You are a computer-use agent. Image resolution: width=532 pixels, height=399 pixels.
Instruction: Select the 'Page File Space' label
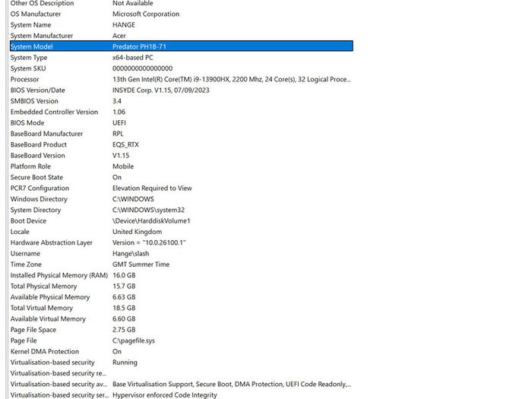[x=33, y=329]
